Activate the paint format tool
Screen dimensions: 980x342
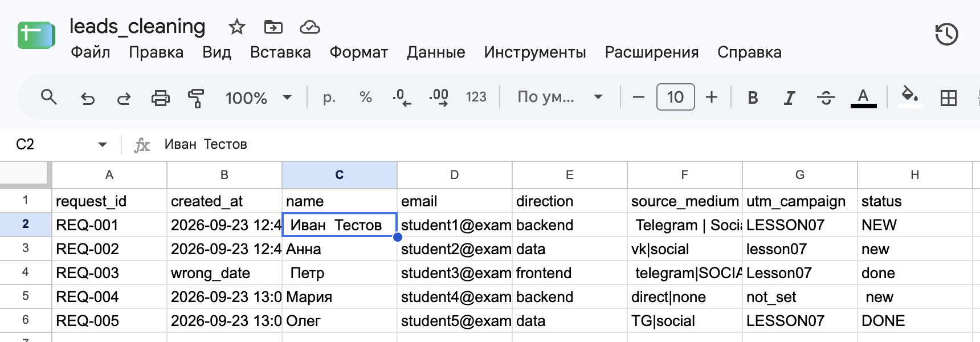pyautogui.click(x=196, y=98)
